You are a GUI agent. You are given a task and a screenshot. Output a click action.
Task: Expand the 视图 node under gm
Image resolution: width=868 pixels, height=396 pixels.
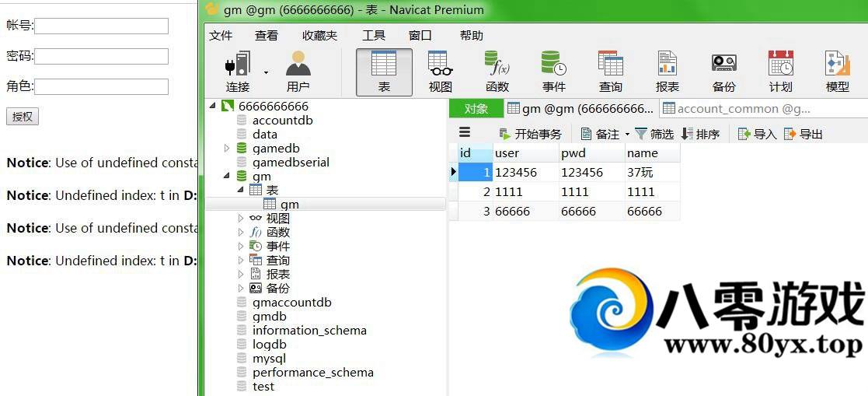tap(241, 219)
